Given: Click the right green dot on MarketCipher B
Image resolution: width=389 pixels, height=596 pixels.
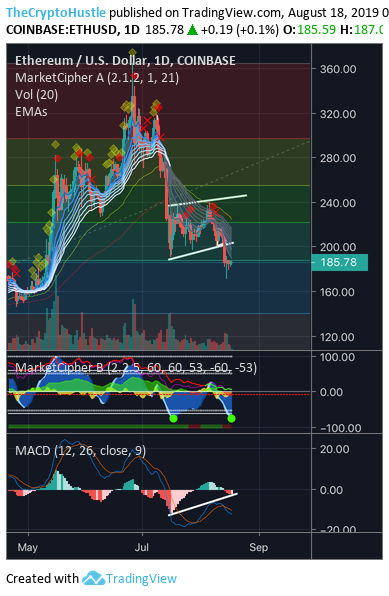Looking at the screenshot, I should (231, 418).
